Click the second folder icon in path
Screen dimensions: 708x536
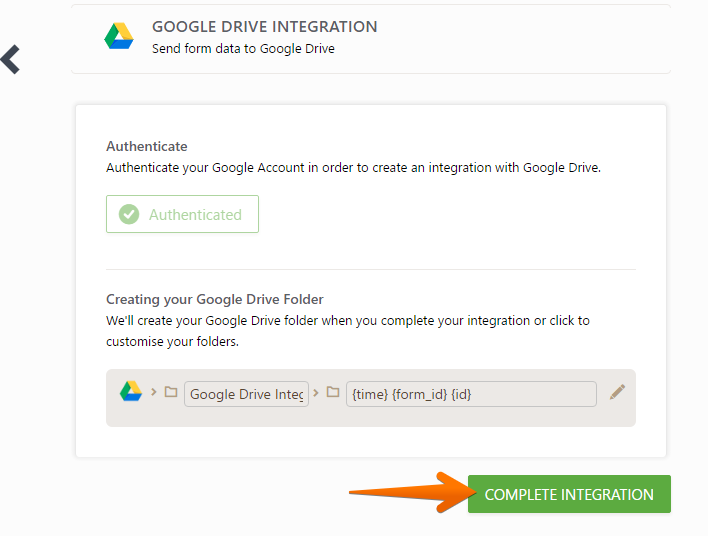(x=333, y=393)
